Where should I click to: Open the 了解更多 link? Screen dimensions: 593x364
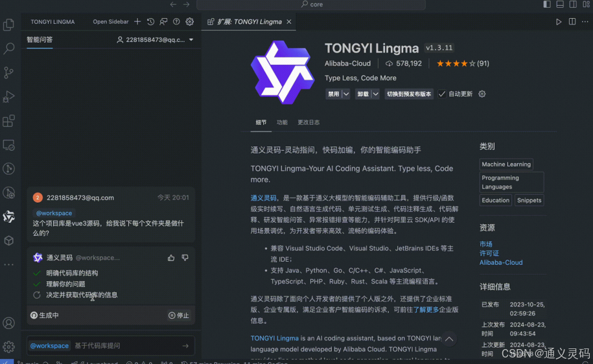point(426,310)
